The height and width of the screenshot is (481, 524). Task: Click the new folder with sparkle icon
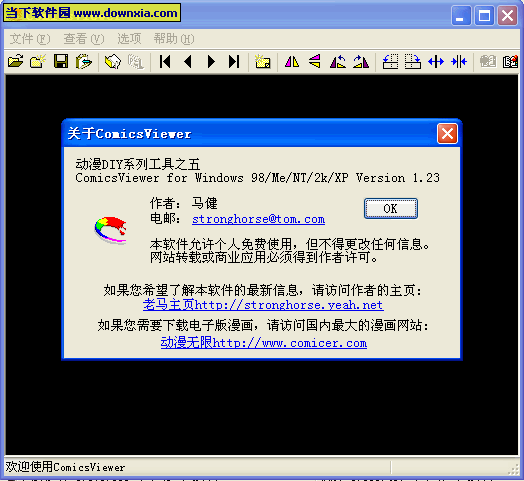coord(38,62)
